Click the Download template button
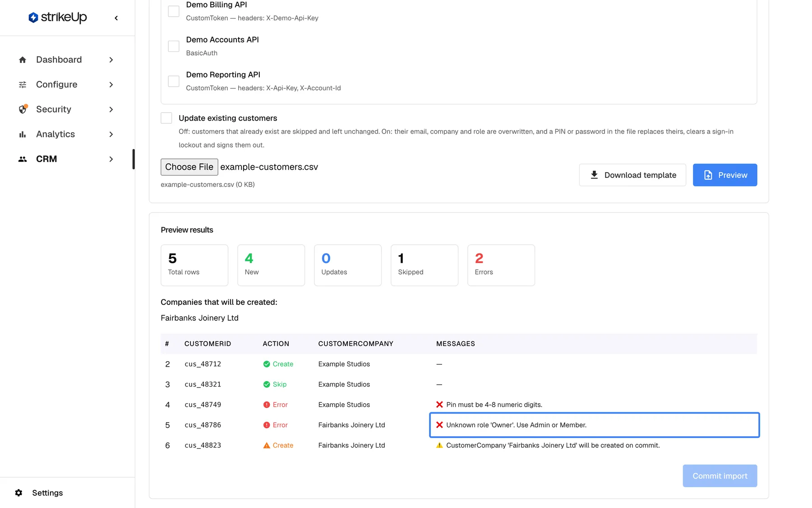Screen dimensions: 812x508 click(632, 175)
